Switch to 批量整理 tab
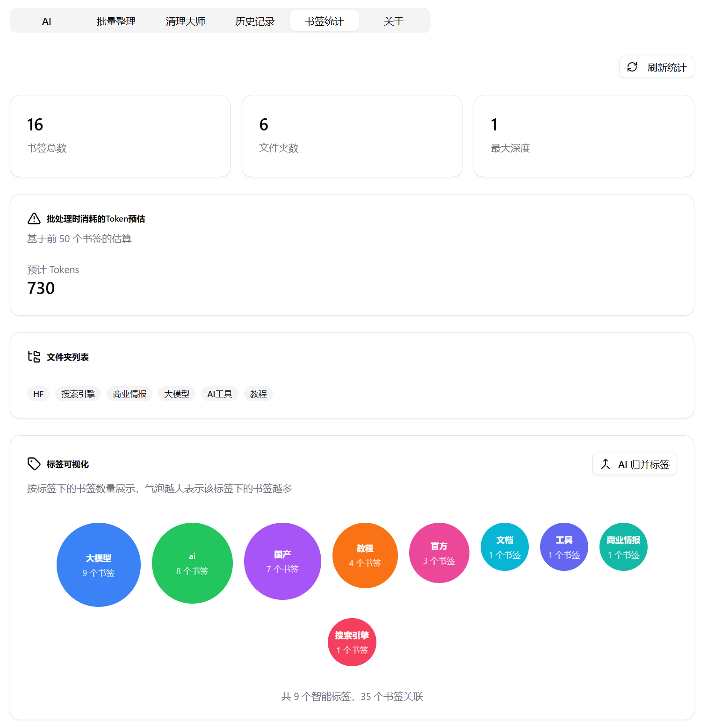Viewport: 707px width, 728px height. click(x=116, y=21)
